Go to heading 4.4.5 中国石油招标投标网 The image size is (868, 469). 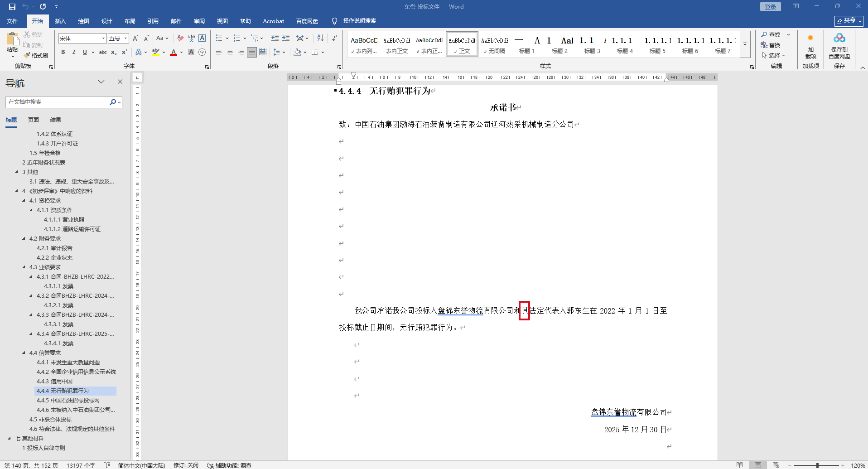pos(68,400)
